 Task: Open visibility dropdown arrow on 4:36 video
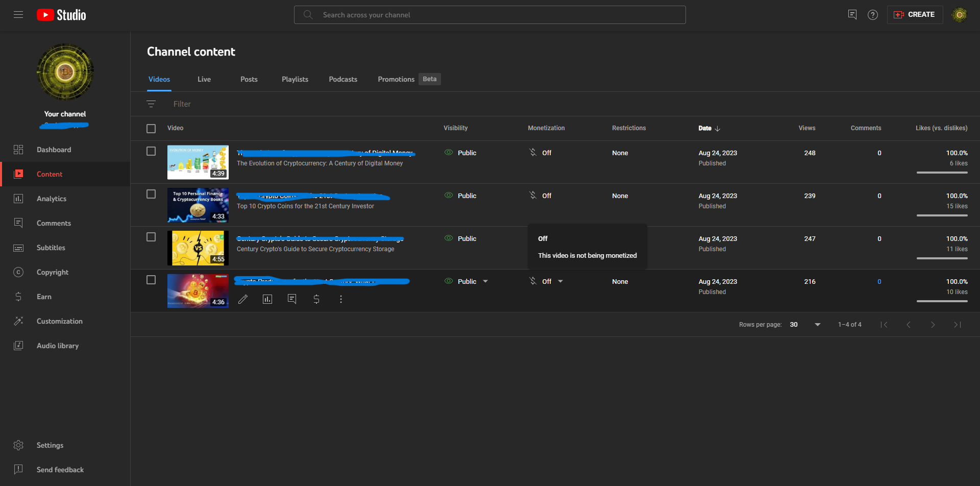[485, 281]
